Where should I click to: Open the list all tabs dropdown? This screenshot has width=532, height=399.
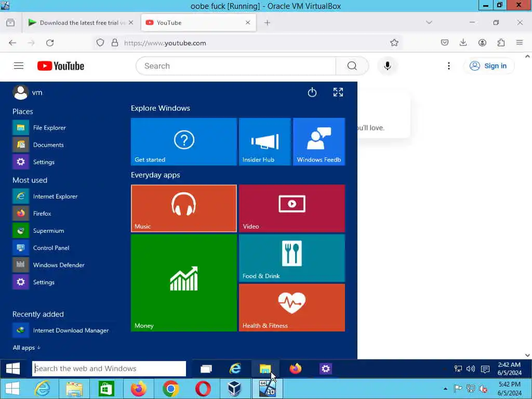pos(429,22)
